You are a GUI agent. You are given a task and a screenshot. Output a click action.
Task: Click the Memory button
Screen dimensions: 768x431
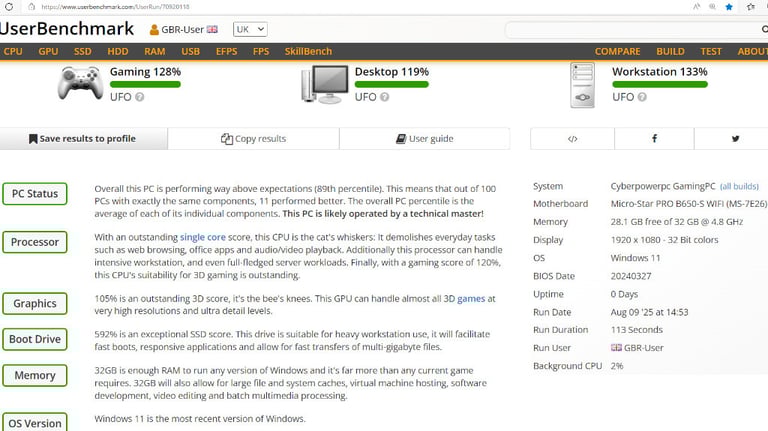(35, 375)
